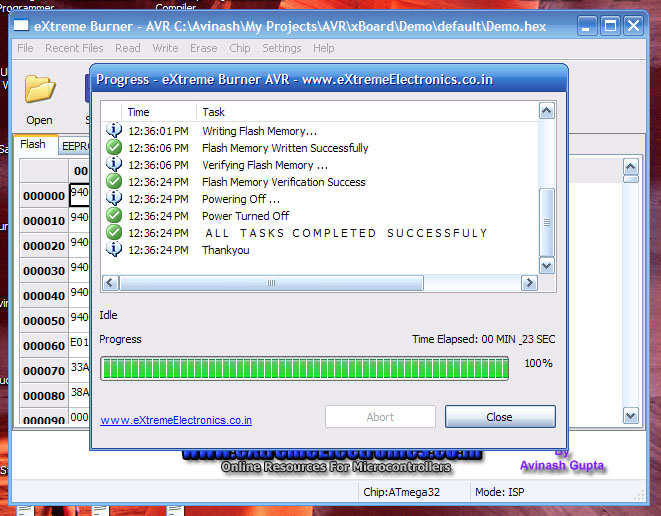
Task: Click the Mode: ISP status bar entry
Action: [x=500, y=492]
